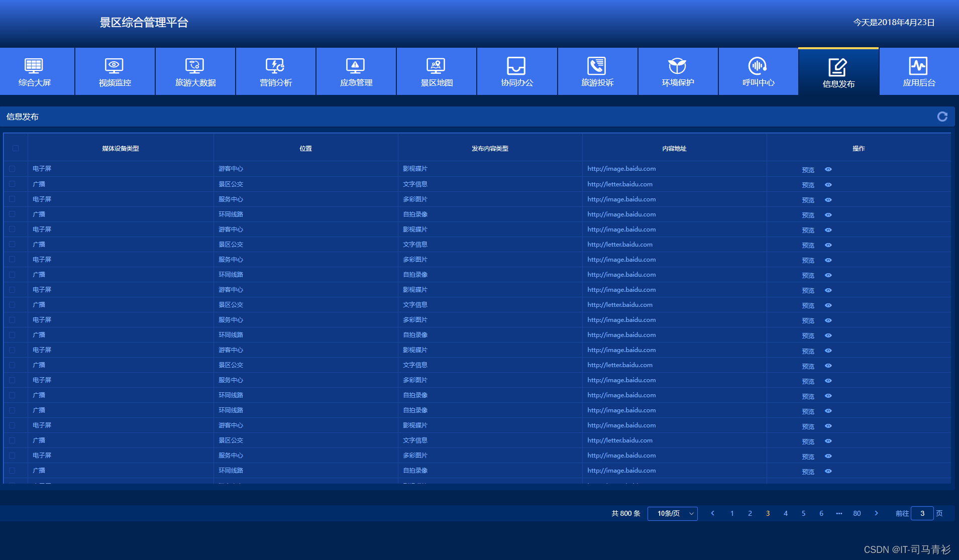Click the eye icon on the first row
The height and width of the screenshot is (560, 959).
tap(828, 169)
